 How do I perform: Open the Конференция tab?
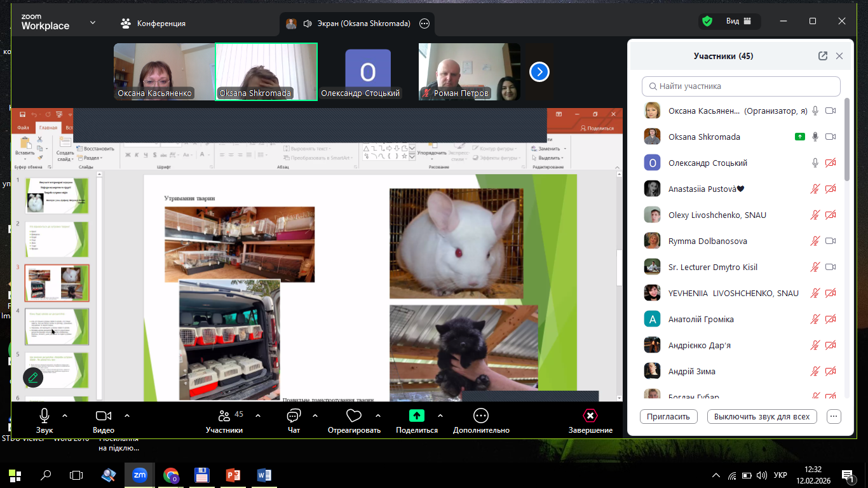pyautogui.click(x=153, y=24)
